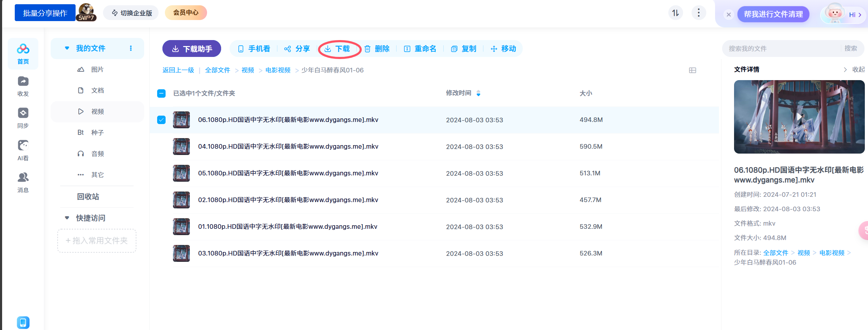Click the transfer list arrows icon
This screenshot has height=330, width=868.
675,13
